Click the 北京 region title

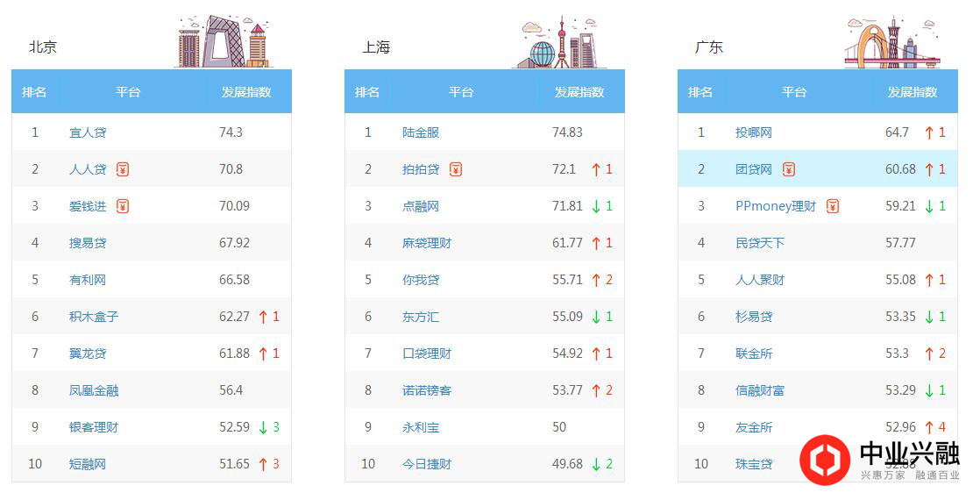(x=43, y=47)
